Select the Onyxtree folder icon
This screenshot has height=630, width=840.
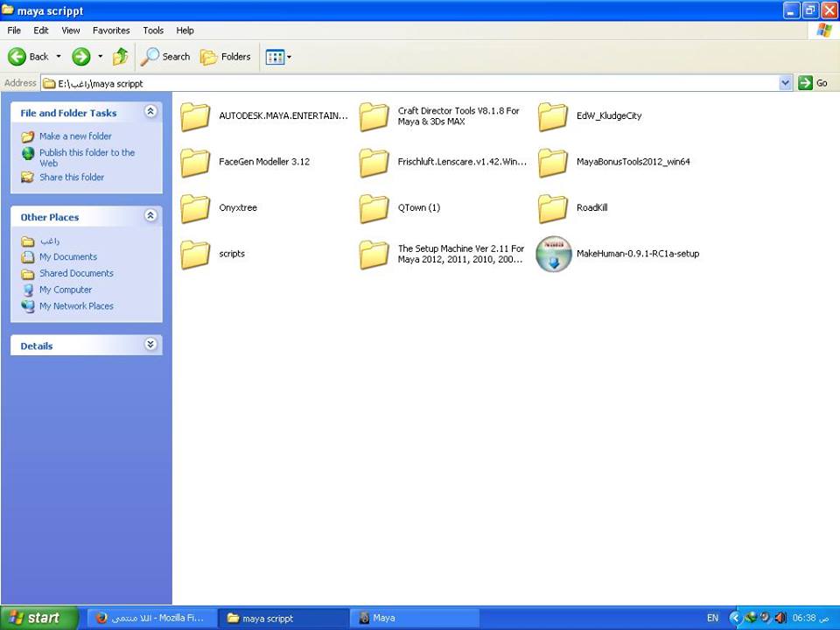pyautogui.click(x=195, y=208)
